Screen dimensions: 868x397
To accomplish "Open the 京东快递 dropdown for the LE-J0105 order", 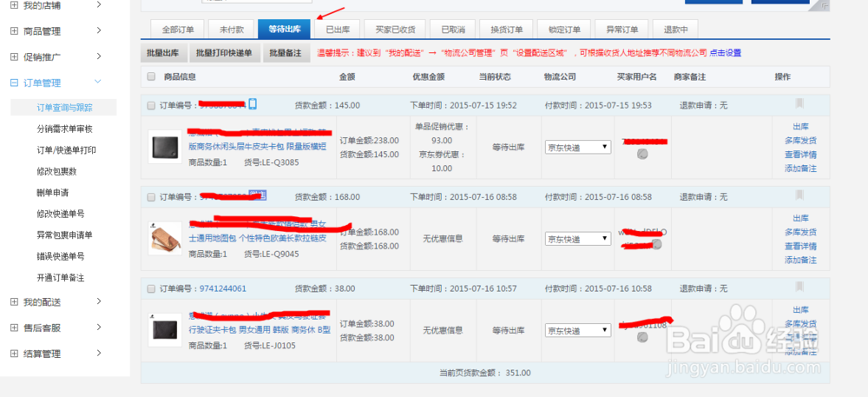I will pos(578,331).
